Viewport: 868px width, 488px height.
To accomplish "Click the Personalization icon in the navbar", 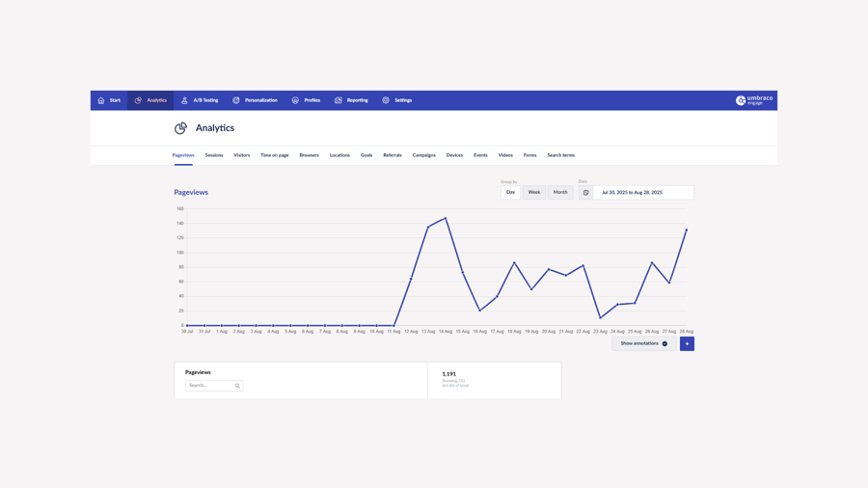I will tap(236, 100).
